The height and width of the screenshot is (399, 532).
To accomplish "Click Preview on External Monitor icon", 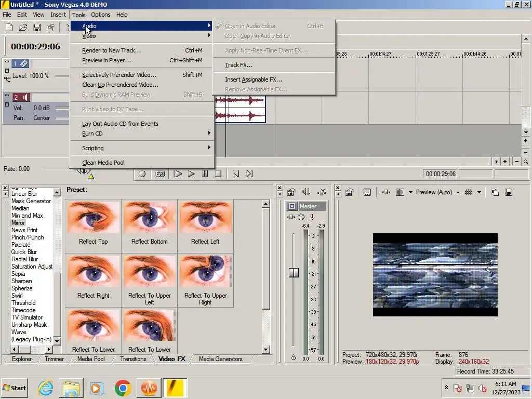I will [367, 192].
